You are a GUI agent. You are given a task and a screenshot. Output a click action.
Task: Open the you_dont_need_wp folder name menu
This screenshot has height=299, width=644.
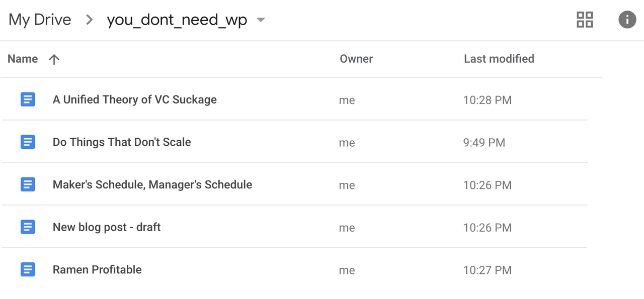[x=177, y=21]
